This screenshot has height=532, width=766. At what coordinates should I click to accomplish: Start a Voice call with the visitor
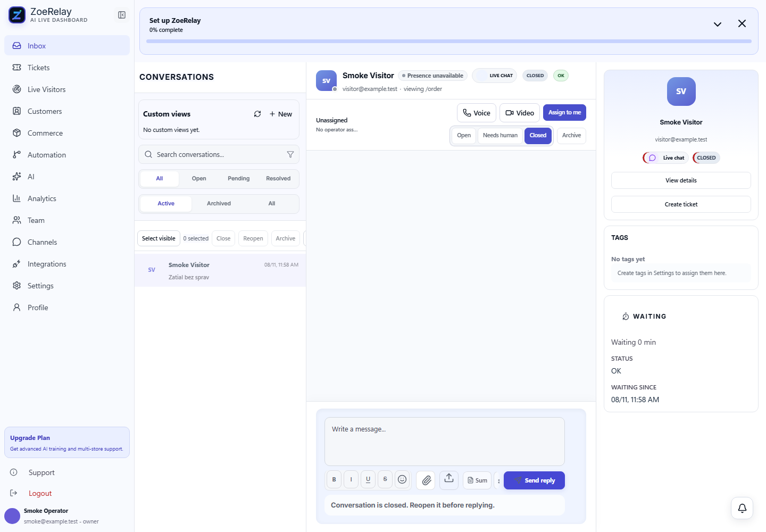[x=477, y=113]
